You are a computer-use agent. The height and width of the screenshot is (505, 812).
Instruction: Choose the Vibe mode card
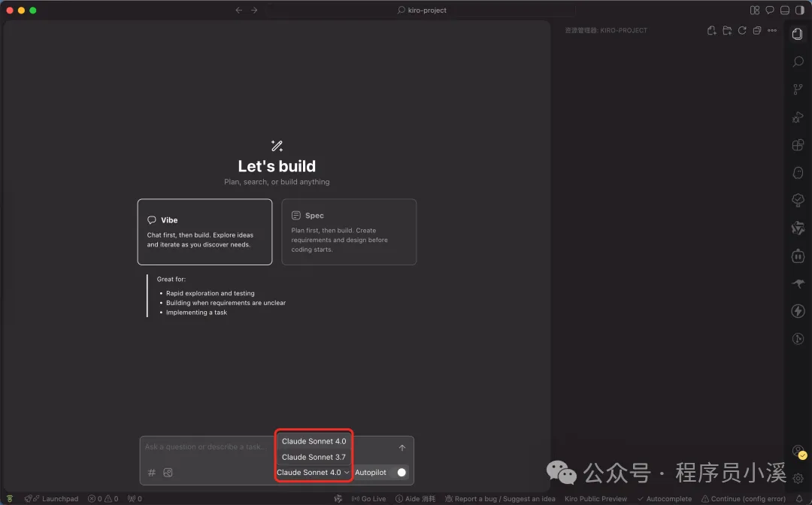205,231
